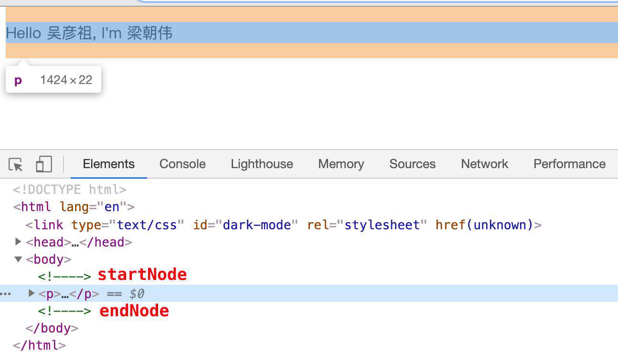Screen dimensions: 618x364
Task: Open the ellipsis menu beside the p row
Action: tap(5, 294)
